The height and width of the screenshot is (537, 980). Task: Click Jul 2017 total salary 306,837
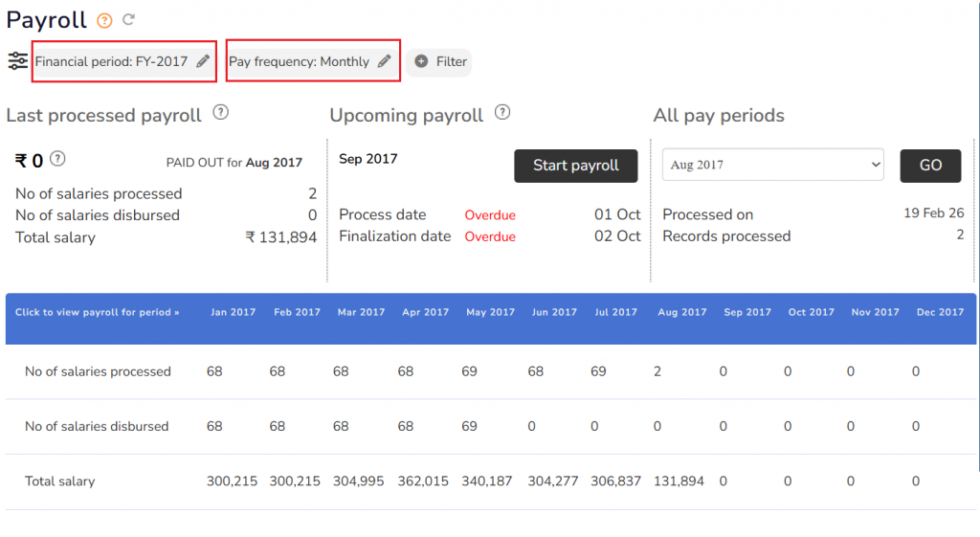tap(616, 481)
